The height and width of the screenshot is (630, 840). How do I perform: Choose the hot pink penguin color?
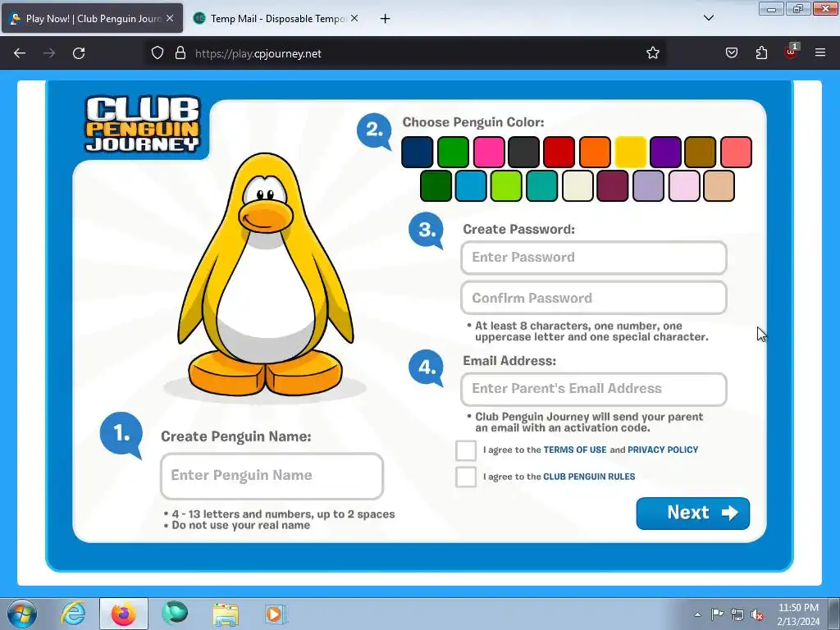(x=489, y=152)
